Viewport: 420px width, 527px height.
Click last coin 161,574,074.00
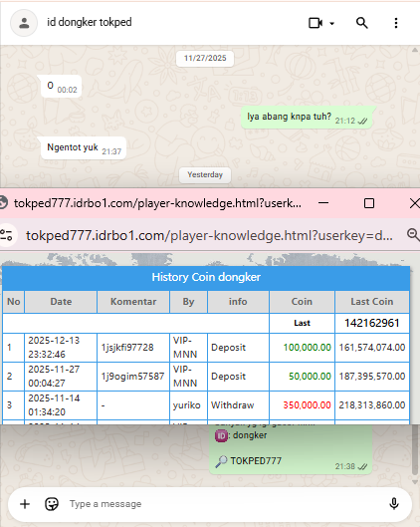pyautogui.click(x=372, y=348)
